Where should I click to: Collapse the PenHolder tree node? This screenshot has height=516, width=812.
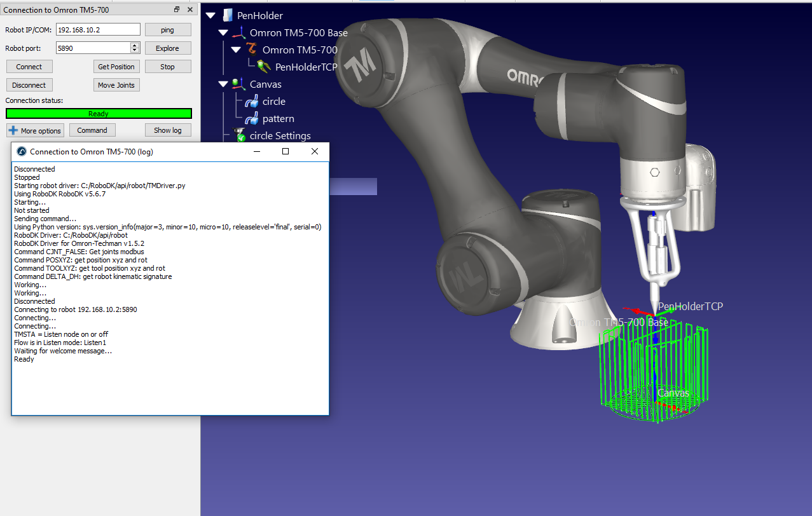[x=210, y=16]
